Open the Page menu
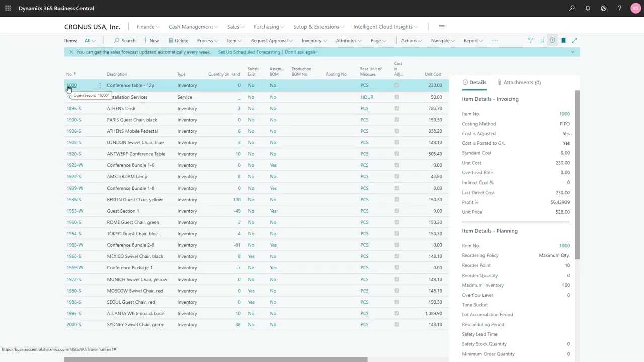 coord(378,41)
